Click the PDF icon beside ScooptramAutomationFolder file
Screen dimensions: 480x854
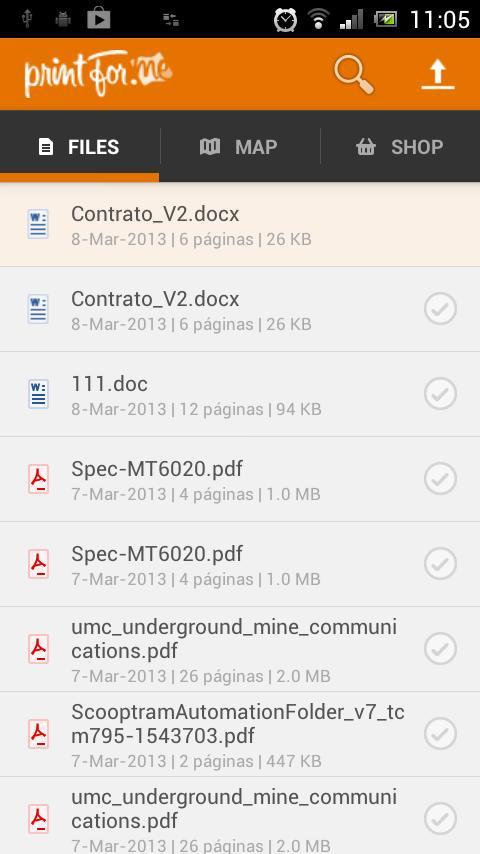38,734
